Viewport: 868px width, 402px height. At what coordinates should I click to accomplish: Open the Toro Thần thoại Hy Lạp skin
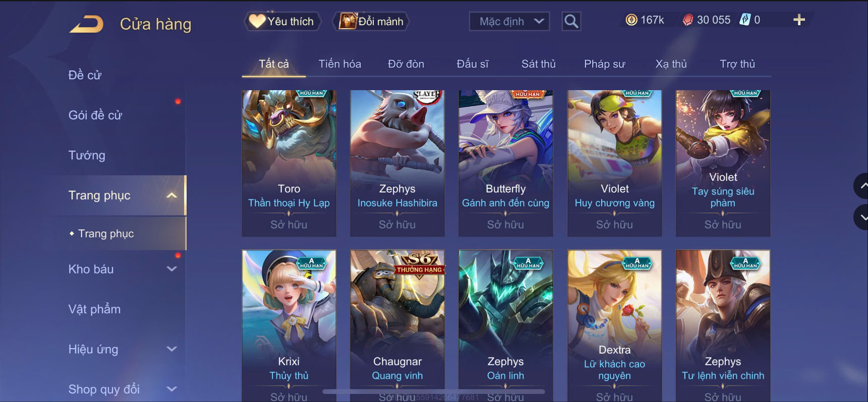point(289,163)
